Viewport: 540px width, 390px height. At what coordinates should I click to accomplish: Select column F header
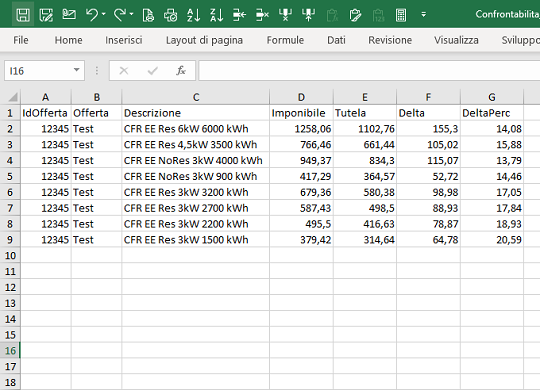[x=428, y=97]
